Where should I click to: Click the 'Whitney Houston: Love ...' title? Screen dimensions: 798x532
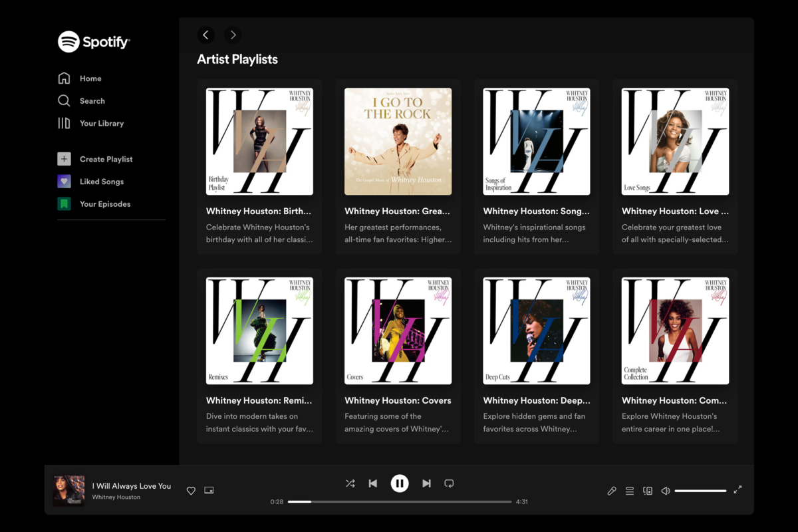pyautogui.click(x=675, y=211)
